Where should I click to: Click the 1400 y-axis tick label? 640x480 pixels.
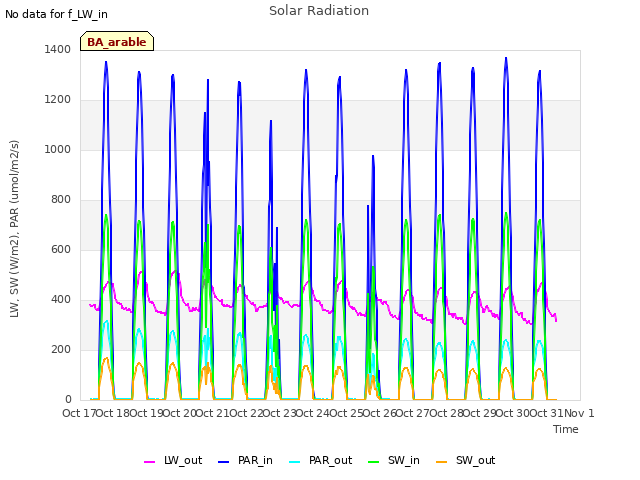point(58,49)
